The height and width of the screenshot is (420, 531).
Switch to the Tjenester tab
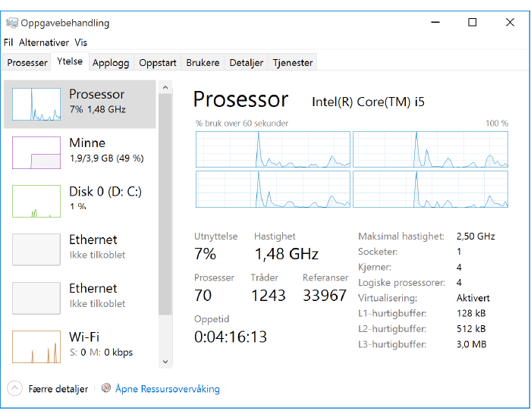point(293,63)
